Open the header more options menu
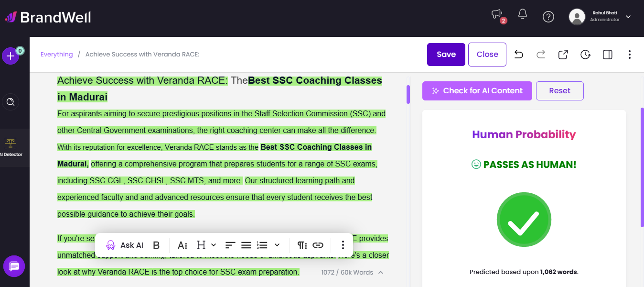 pos(630,55)
